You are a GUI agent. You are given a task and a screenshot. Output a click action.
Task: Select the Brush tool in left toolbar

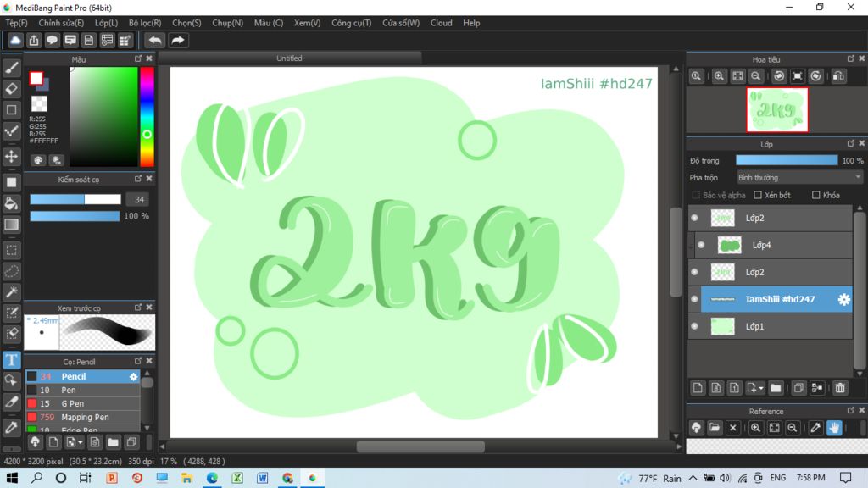pyautogui.click(x=12, y=68)
